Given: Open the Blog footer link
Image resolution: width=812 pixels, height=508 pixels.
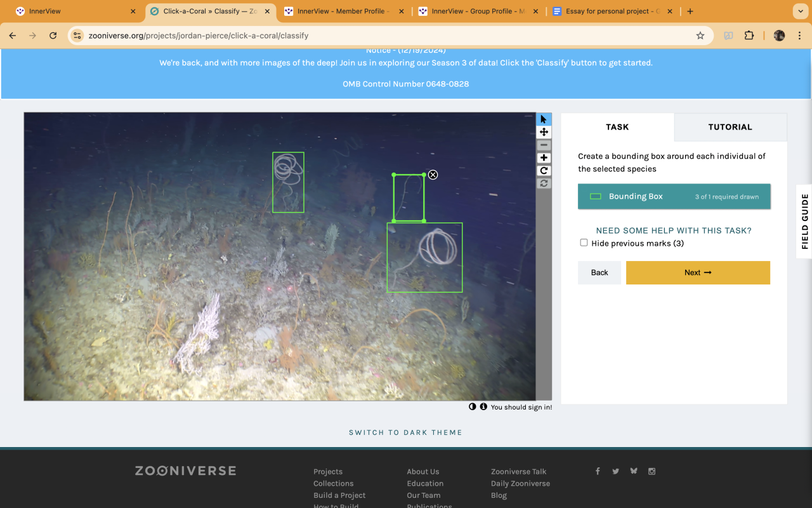Looking at the screenshot, I should click(x=499, y=495).
